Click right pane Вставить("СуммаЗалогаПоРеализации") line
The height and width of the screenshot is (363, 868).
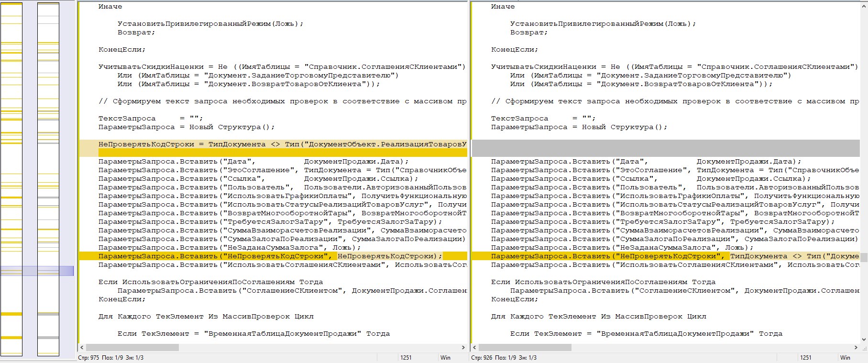(675, 239)
